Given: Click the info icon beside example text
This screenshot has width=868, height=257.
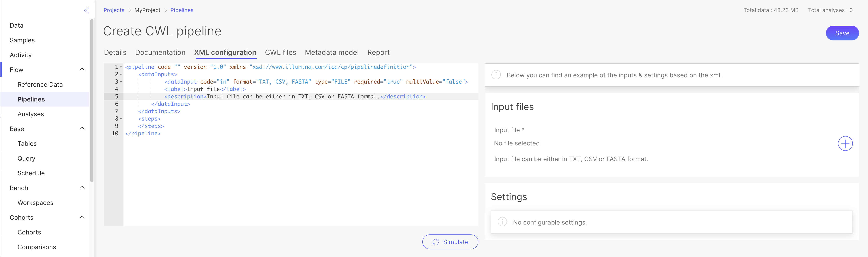Looking at the screenshot, I should [x=496, y=75].
